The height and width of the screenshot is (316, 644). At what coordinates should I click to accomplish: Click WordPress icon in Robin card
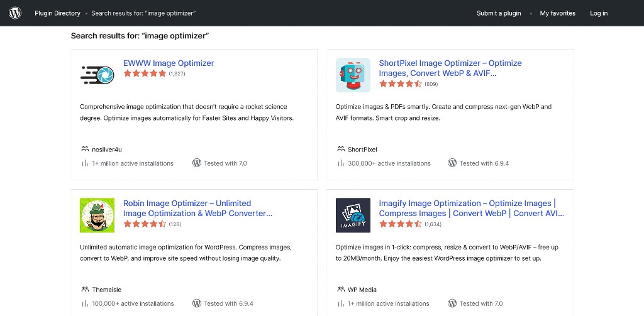197,303
